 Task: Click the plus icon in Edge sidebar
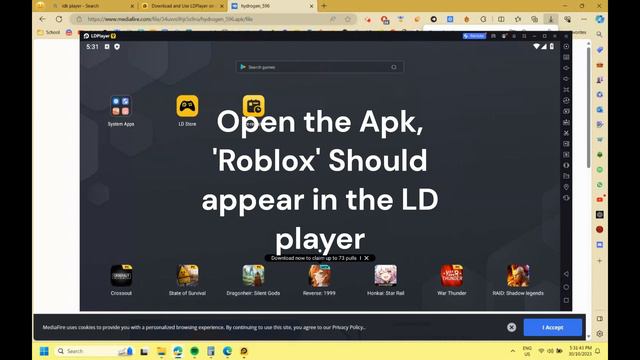coord(600,260)
